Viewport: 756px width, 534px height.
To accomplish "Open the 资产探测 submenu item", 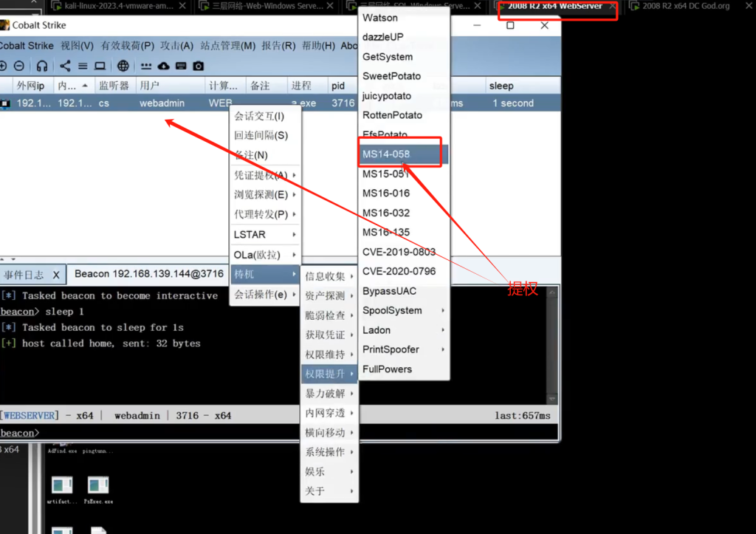I will (329, 295).
